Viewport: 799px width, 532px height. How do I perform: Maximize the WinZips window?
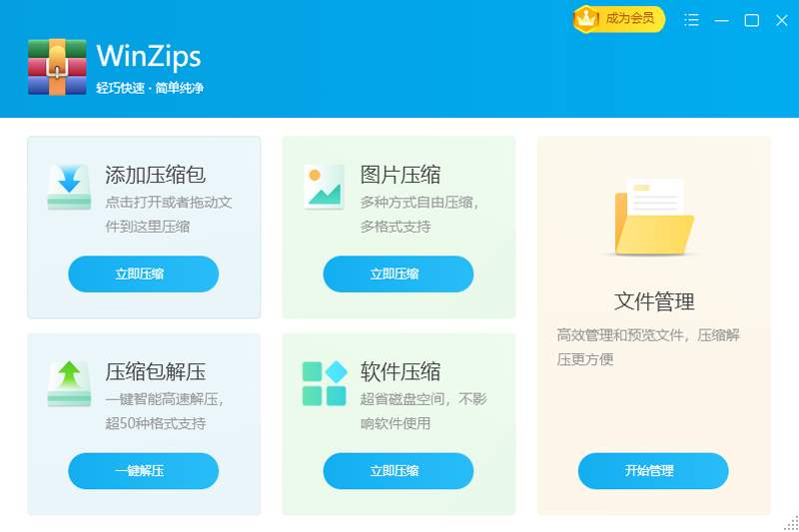click(x=752, y=20)
